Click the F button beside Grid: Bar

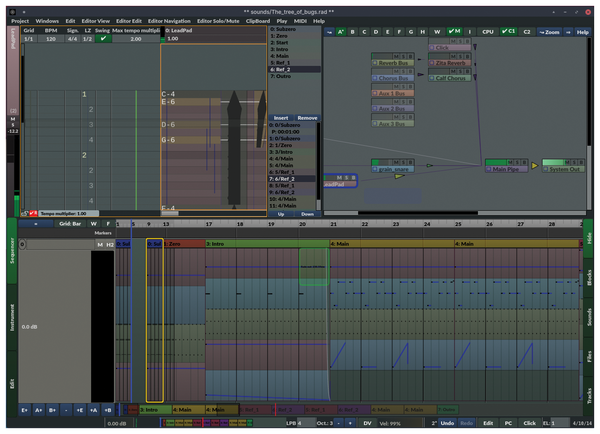pyautogui.click(x=108, y=224)
